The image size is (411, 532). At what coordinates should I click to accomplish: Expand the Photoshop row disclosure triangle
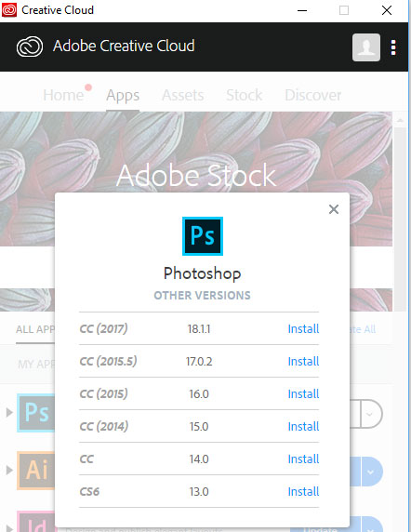(9, 413)
